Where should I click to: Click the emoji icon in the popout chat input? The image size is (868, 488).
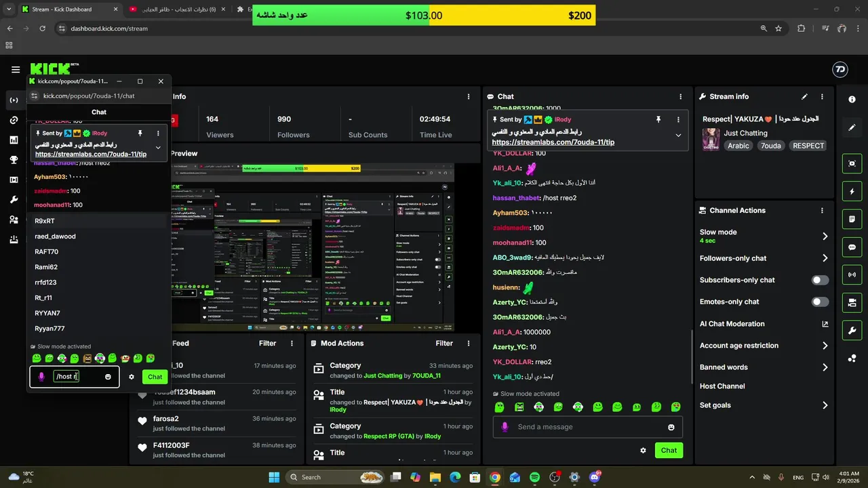pos(108,377)
